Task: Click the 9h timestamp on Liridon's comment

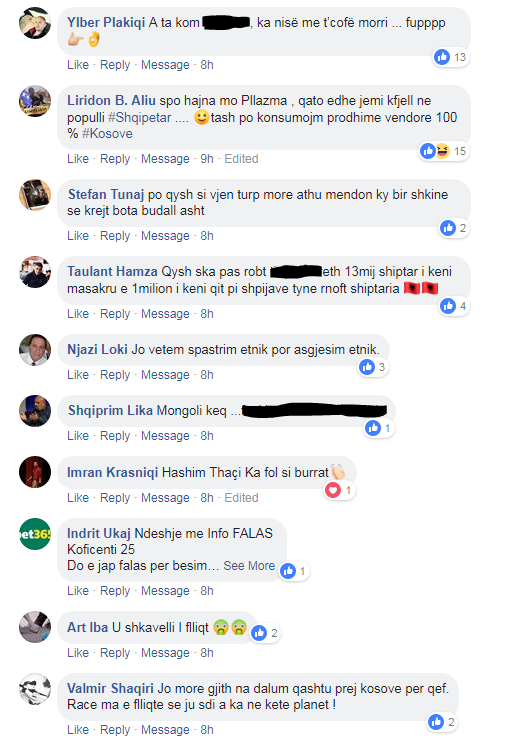Action: pos(207,159)
